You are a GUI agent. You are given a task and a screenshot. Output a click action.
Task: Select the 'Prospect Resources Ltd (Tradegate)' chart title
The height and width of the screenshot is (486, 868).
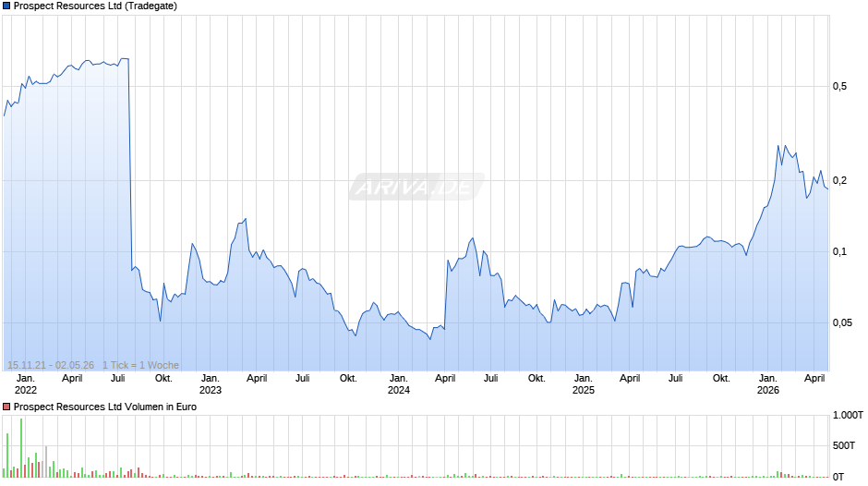point(95,6)
